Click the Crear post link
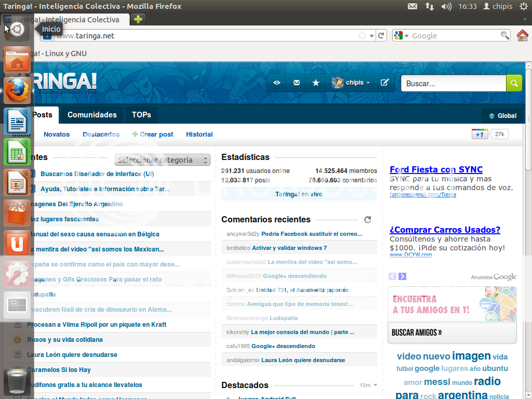 [x=153, y=135]
